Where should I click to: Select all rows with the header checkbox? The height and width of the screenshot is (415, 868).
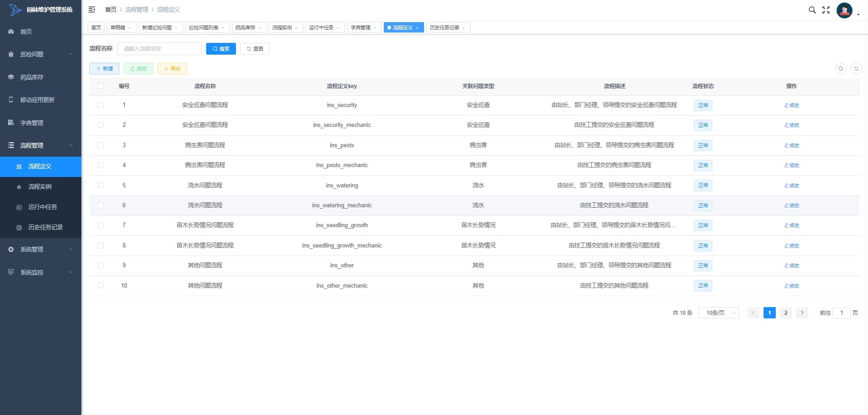[x=100, y=86]
